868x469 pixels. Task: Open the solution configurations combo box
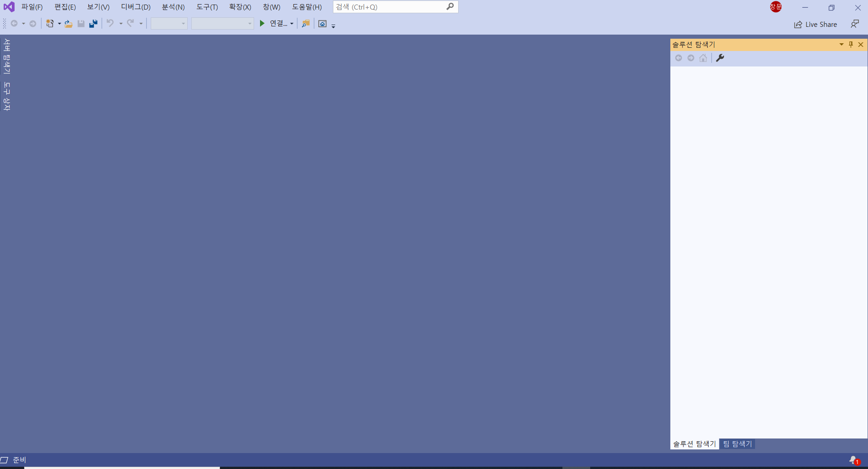click(169, 24)
